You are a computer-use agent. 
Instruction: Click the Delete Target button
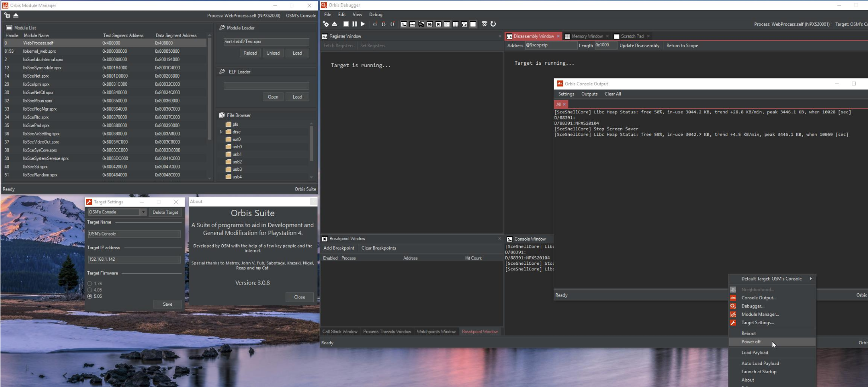tap(165, 213)
